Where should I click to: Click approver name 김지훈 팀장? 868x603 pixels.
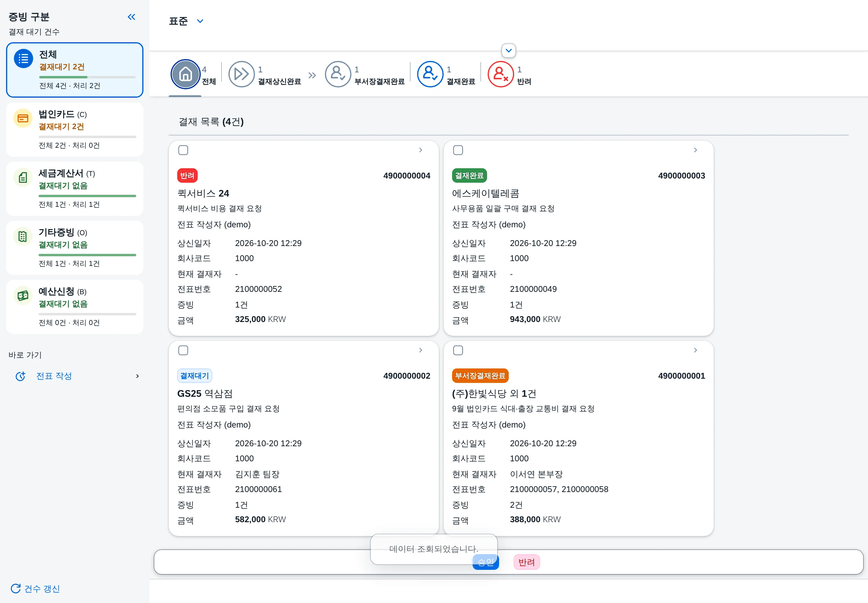click(257, 474)
